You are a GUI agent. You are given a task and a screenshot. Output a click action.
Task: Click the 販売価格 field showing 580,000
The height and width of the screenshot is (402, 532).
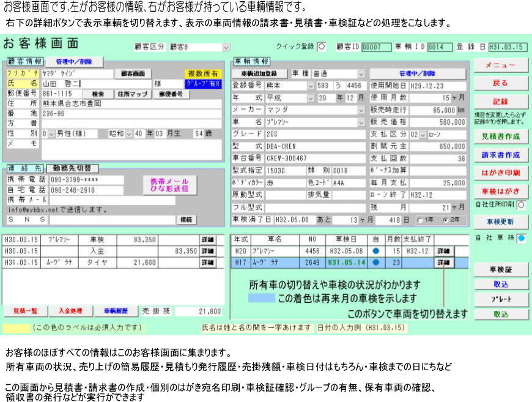click(x=437, y=122)
